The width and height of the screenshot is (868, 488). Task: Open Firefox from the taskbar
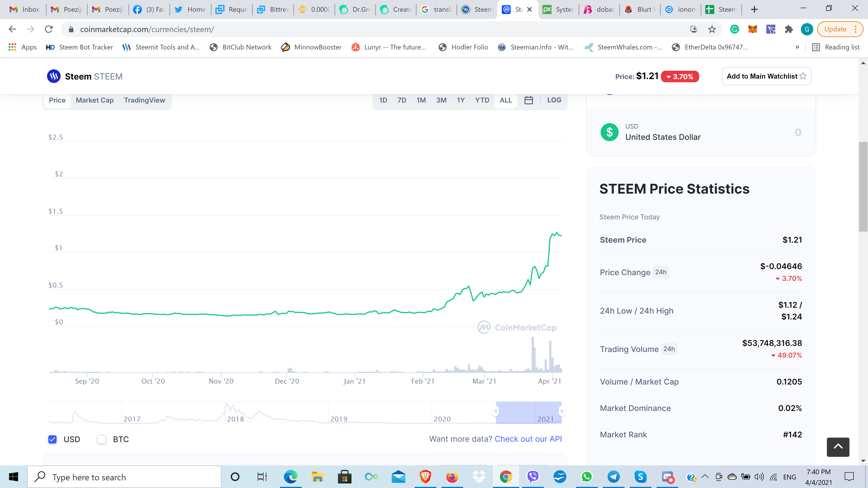point(452,477)
